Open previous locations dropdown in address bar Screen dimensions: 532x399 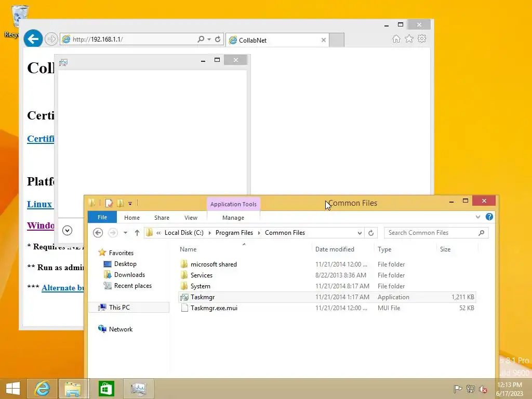pos(360,233)
